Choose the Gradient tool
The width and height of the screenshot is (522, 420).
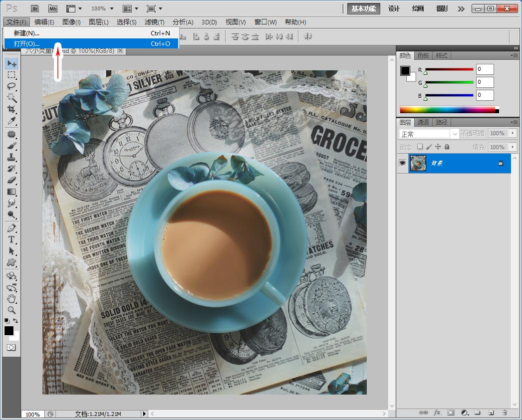coord(11,192)
